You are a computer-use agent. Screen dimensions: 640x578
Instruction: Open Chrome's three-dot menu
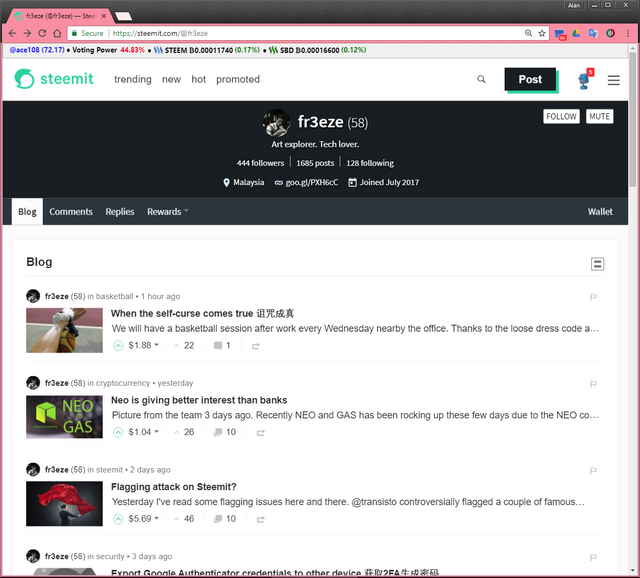click(628, 33)
